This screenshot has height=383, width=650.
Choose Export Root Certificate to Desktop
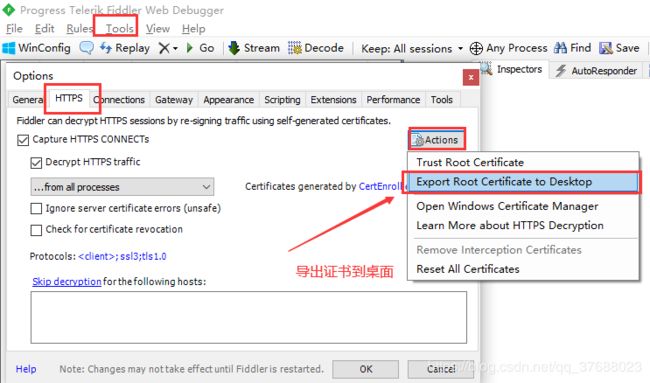tap(523, 182)
